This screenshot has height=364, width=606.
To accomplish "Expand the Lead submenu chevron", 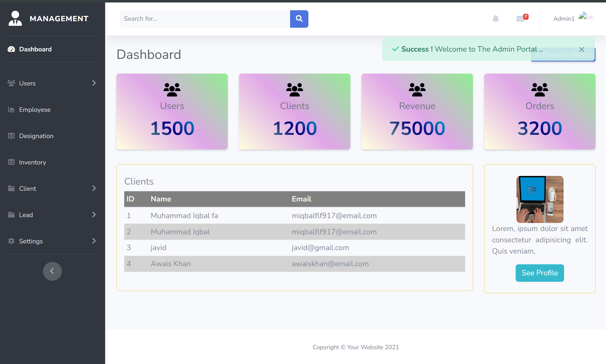I will coord(94,215).
